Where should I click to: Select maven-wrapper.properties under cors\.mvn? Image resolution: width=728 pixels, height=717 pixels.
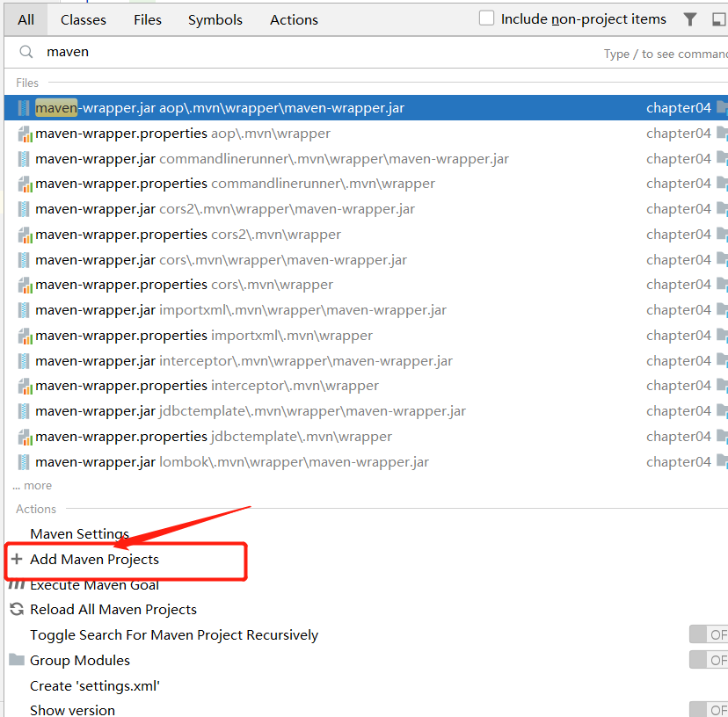coord(366,285)
